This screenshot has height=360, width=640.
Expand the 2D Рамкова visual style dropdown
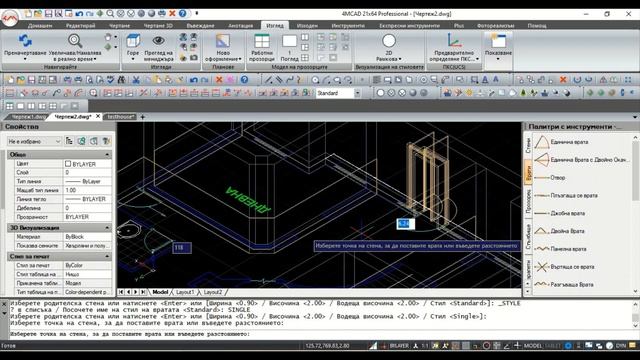click(400, 59)
